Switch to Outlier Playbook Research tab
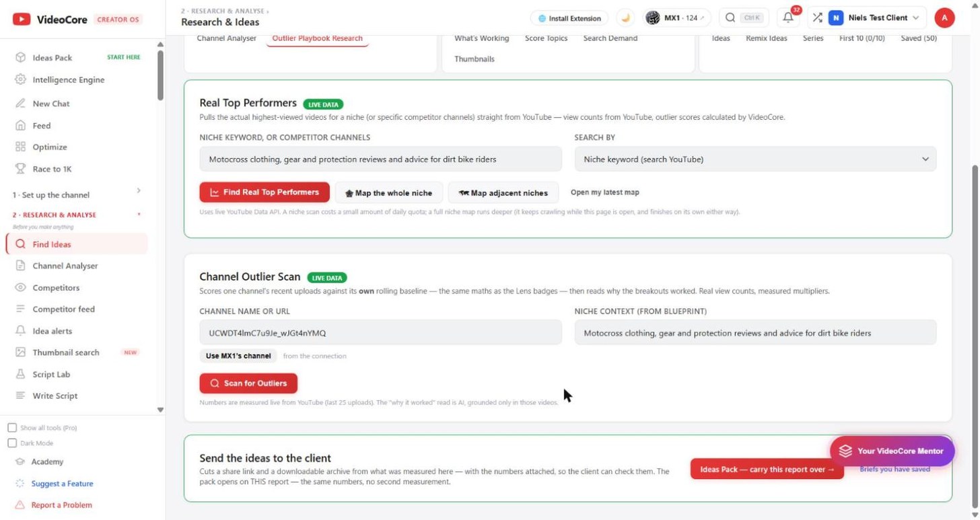 pyautogui.click(x=317, y=38)
